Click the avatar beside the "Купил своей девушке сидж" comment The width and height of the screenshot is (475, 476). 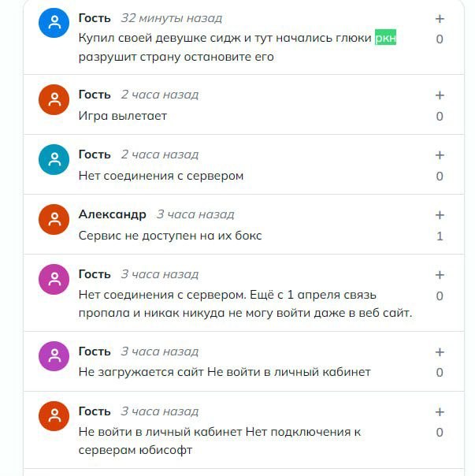point(54,23)
